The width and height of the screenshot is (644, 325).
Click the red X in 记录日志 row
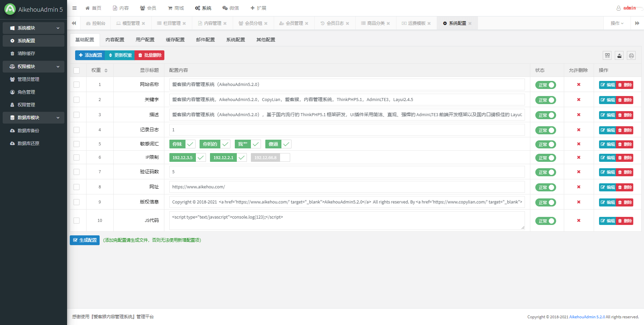coord(579,130)
